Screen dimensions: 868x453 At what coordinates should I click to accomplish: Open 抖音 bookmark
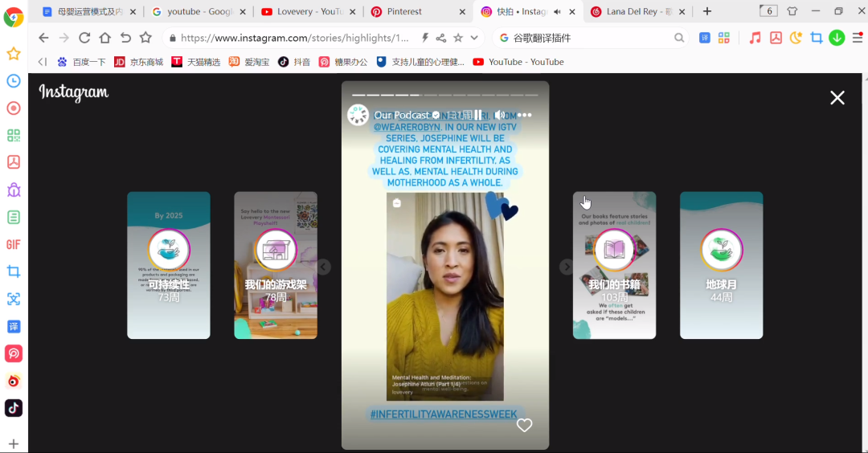pos(294,62)
